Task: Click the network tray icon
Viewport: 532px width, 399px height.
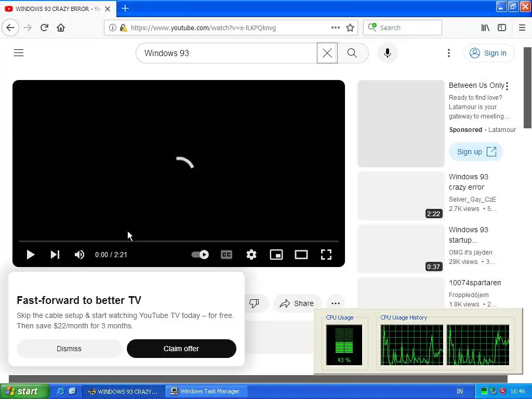Action: [494, 392]
